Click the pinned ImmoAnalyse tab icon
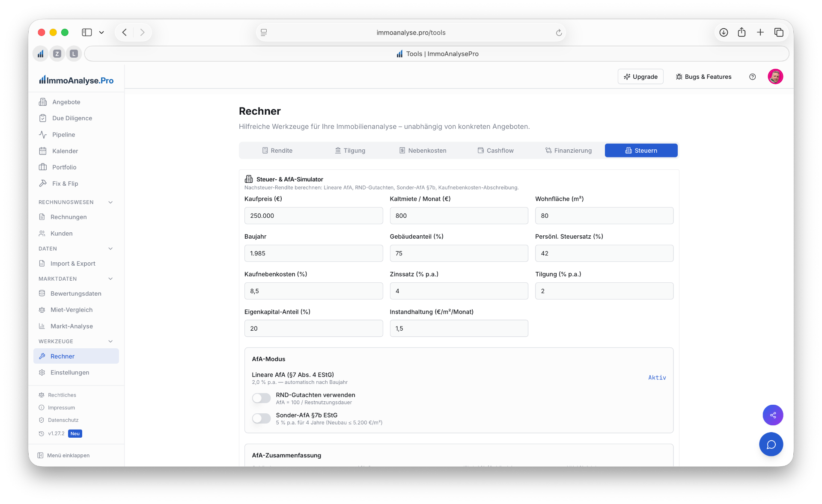The width and height of the screenshot is (822, 504). [40, 53]
